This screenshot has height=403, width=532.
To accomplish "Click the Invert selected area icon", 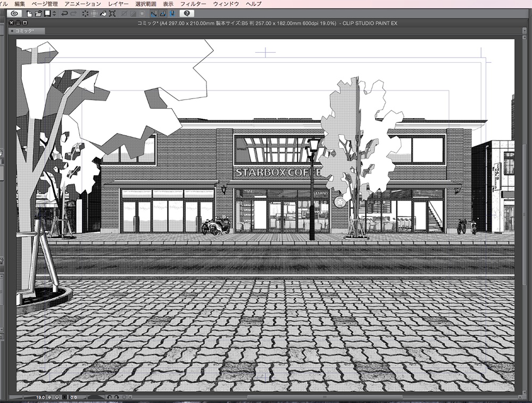I will [x=134, y=14].
